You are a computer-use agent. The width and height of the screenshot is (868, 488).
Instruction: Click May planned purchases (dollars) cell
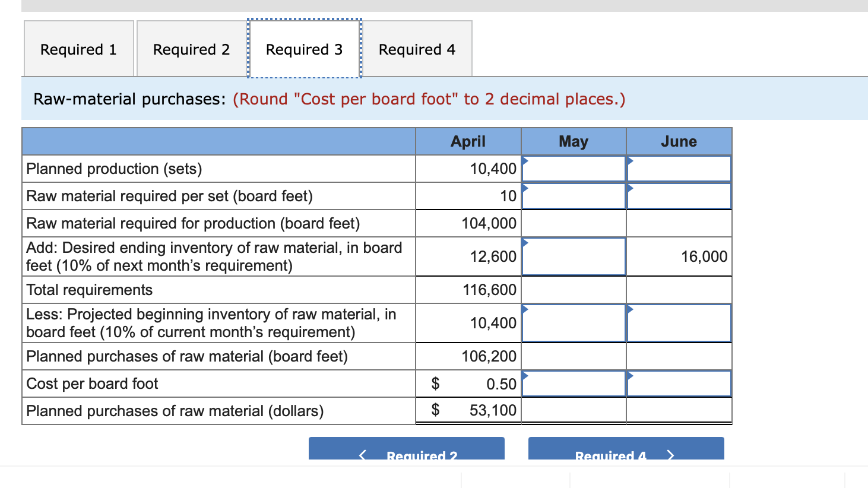[574, 410]
